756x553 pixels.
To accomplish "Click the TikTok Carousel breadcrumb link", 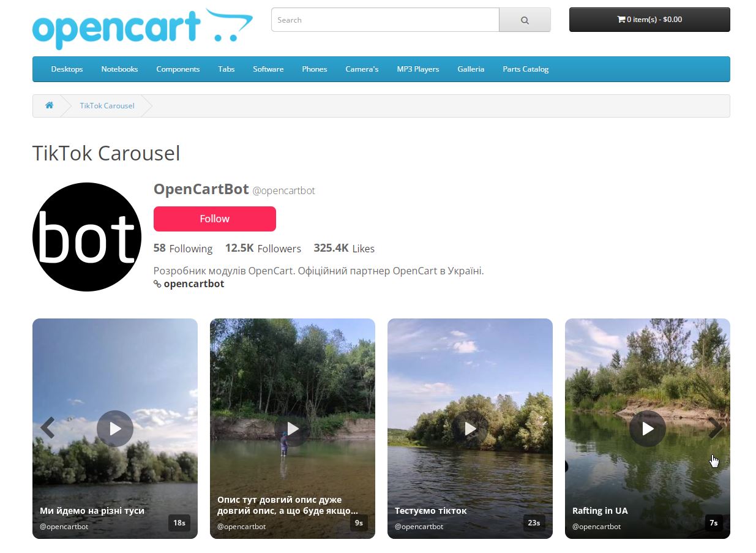I will pos(107,105).
